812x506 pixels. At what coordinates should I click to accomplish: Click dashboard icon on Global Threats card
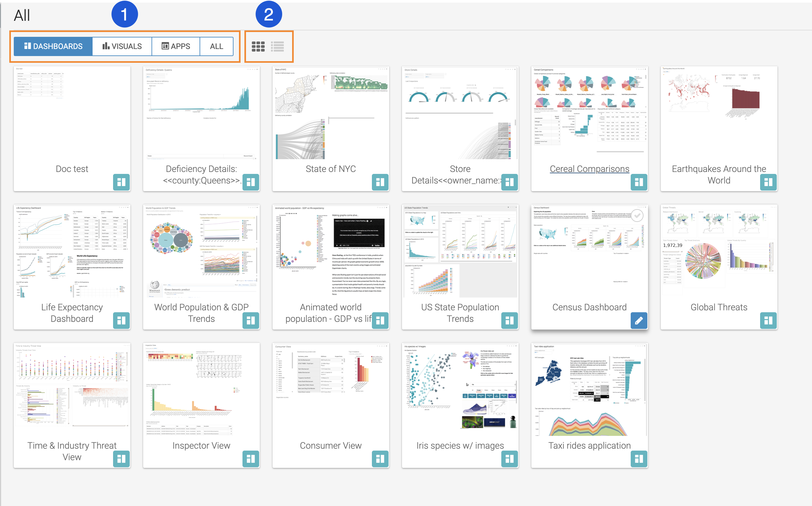click(768, 321)
